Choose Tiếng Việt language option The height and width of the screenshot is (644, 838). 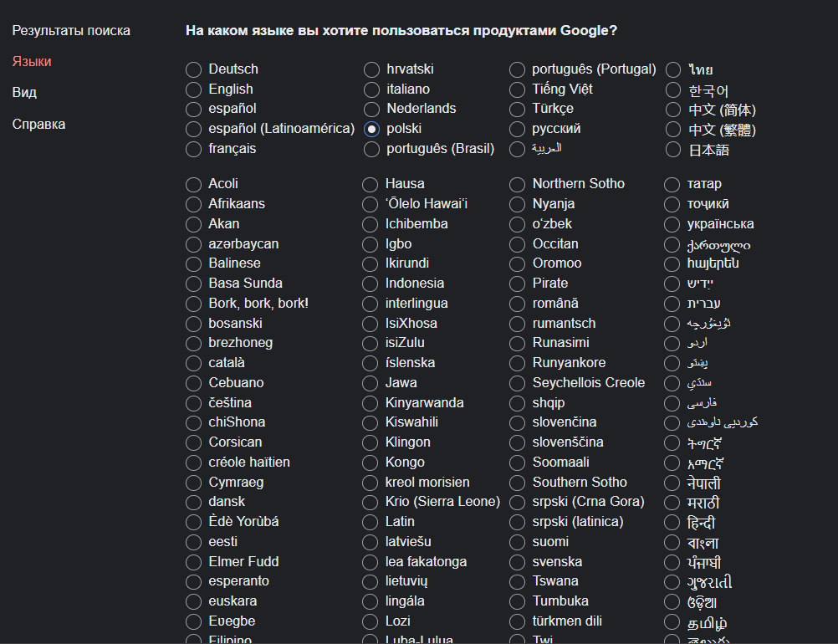(x=518, y=89)
